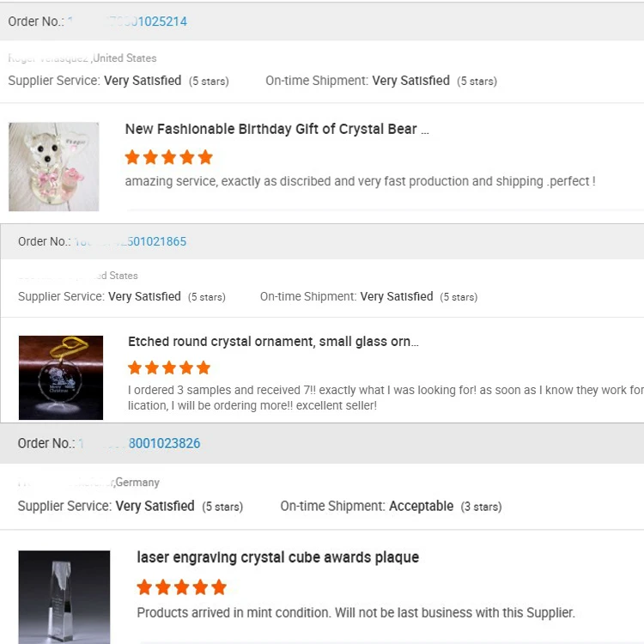Click the crystal cube award thumbnail
The width and height of the screenshot is (644, 644).
click(64, 597)
